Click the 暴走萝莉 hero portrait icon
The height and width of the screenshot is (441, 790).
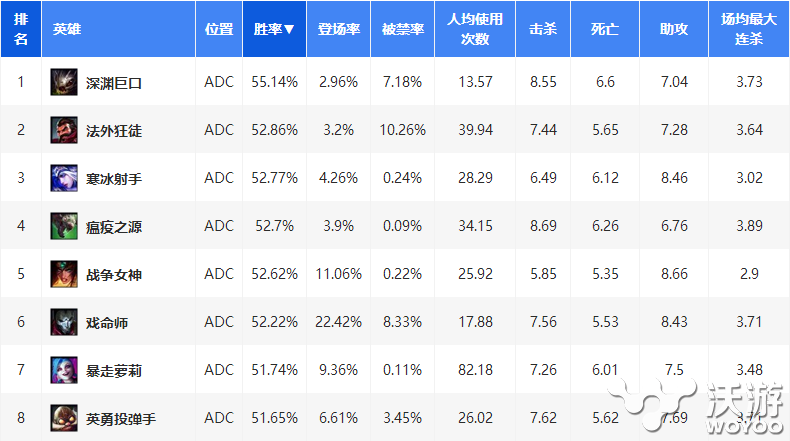tap(65, 370)
